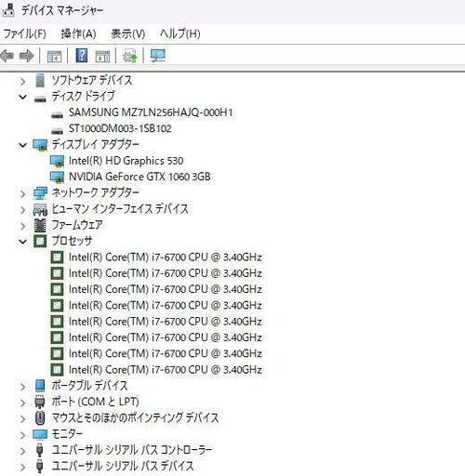The height and width of the screenshot is (476, 465).
Task: Open the 表示(V) menu
Action: (128, 33)
